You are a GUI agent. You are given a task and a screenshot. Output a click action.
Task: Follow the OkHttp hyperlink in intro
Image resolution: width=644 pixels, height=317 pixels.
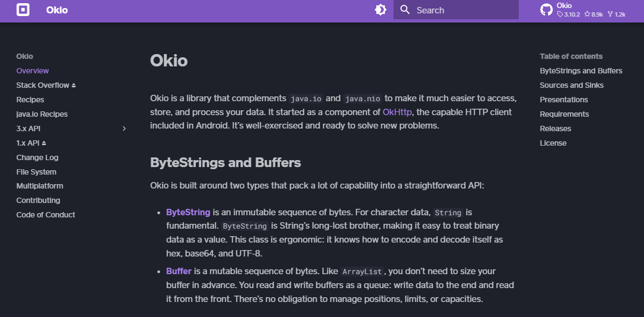point(397,112)
